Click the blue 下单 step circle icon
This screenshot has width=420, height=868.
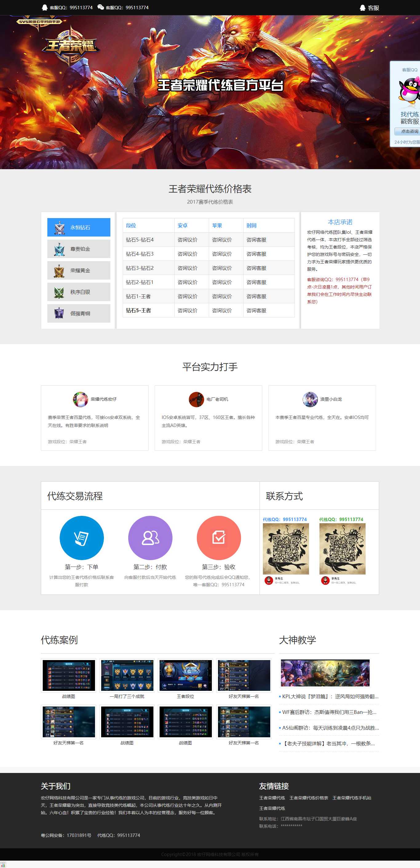pyautogui.click(x=82, y=538)
